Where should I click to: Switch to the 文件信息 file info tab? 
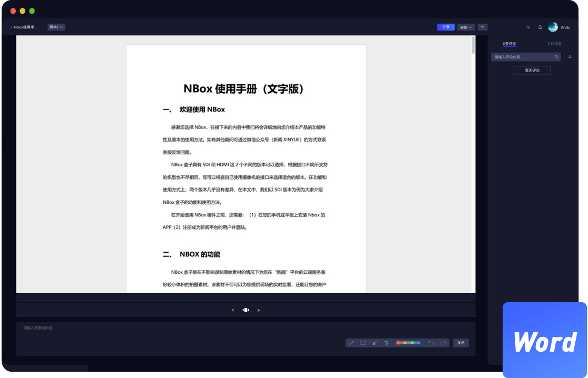[x=554, y=44]
